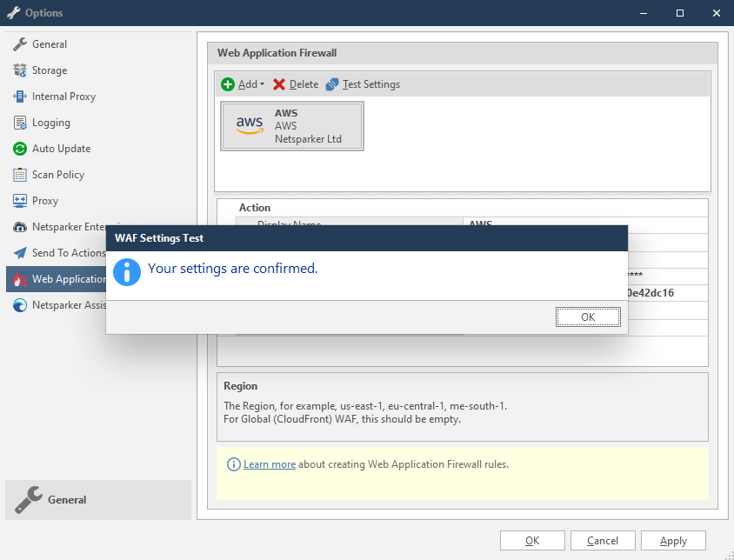
Task: Select the AWS WAF entry thumbnail
Action: [291, 125]
